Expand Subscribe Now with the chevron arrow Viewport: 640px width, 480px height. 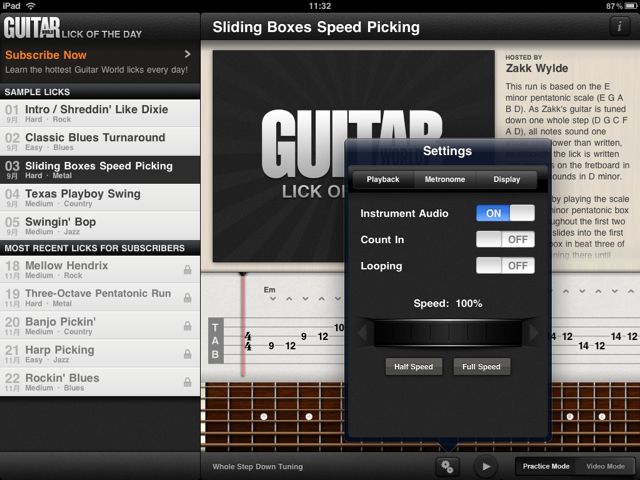point(187,54)
